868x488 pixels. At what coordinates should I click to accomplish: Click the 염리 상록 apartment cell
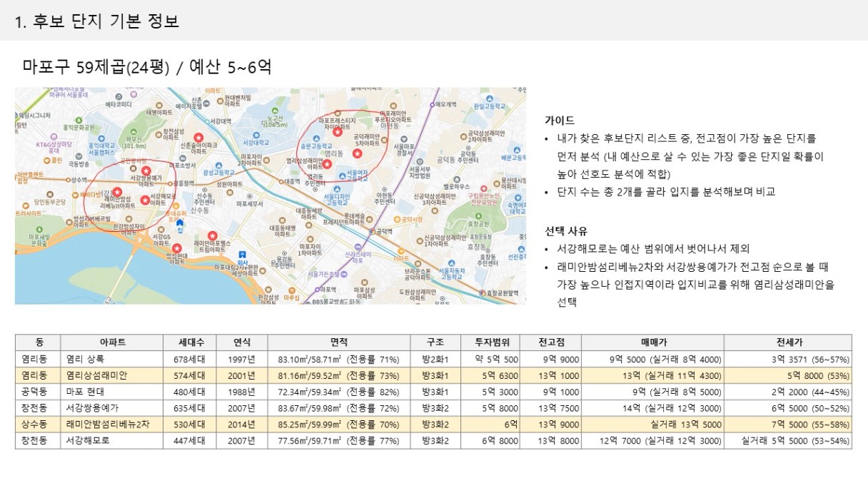pos(112,359)
